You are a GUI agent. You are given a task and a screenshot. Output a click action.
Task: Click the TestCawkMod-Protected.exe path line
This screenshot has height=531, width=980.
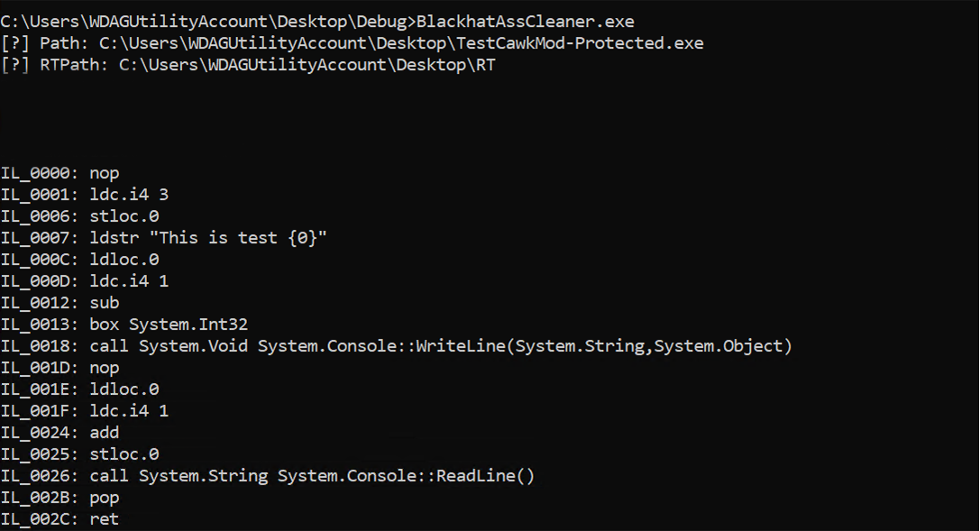pos(352,43)
